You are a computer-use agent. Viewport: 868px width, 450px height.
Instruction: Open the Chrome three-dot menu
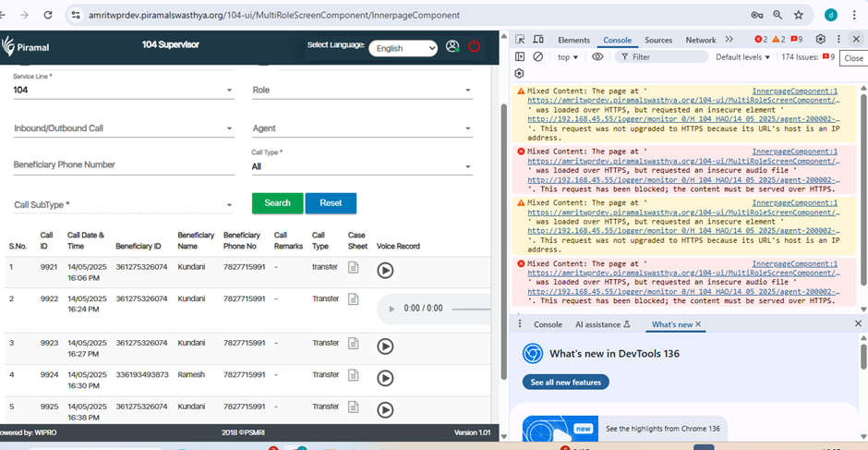[x=854, y=16]
